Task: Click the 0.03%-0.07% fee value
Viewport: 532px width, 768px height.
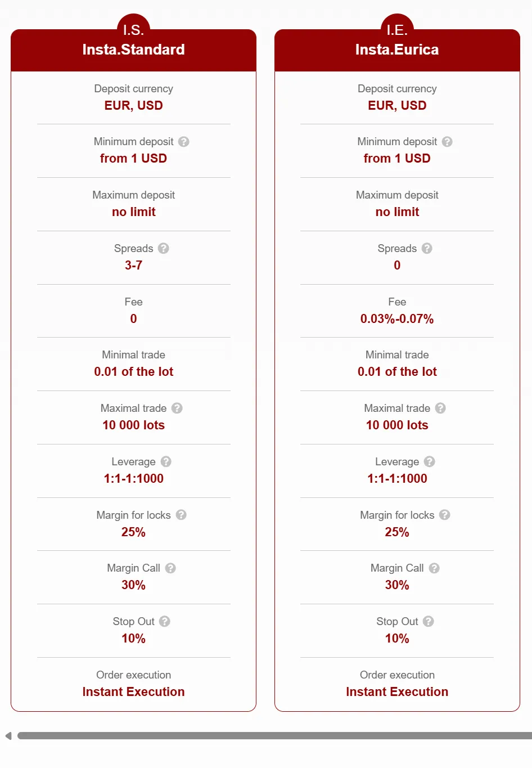Action: pos(397,319)
